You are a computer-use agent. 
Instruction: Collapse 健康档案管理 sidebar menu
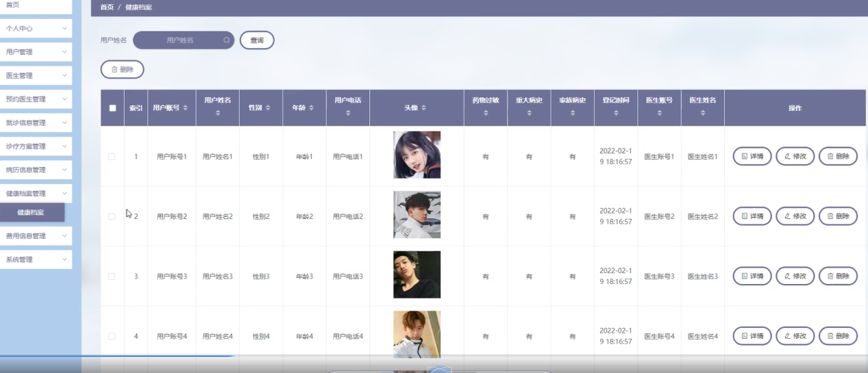pos(36,194)
